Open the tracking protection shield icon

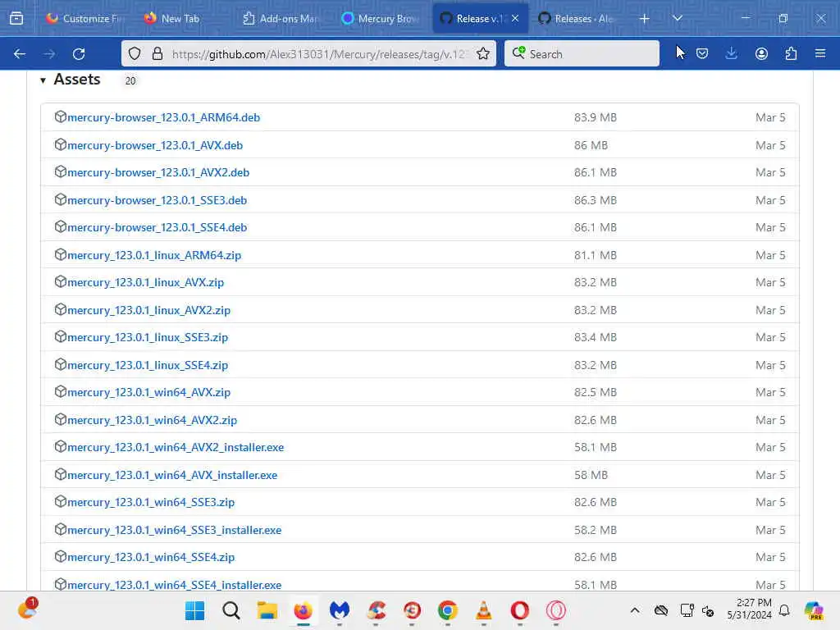point(135,54)
